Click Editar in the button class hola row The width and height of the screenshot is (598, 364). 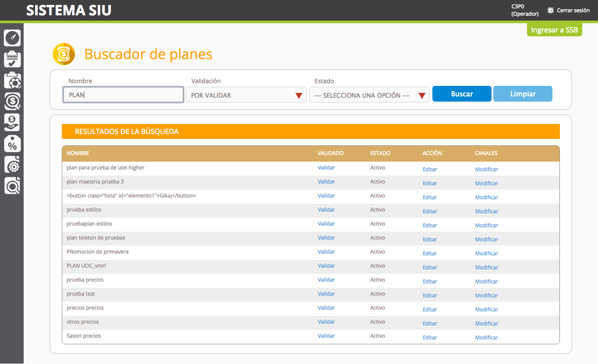point(430,198)
